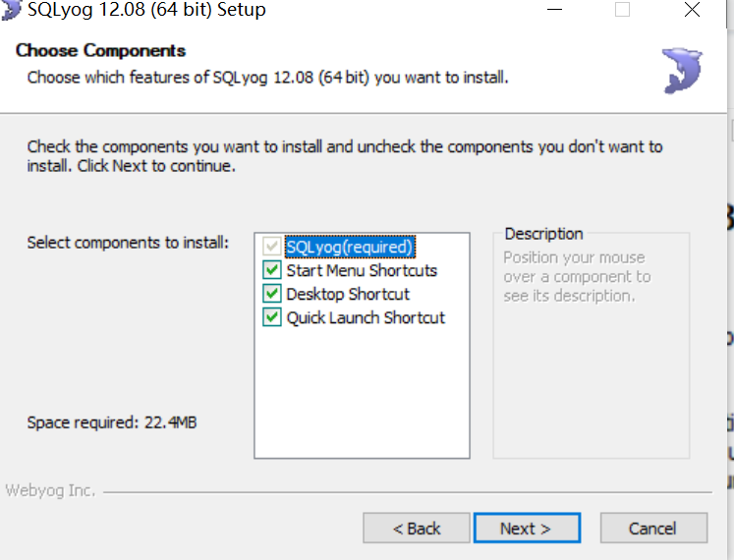Select the SQLyog(required) component label
This screenshot has width=734, height=560.
coord(350,247)
